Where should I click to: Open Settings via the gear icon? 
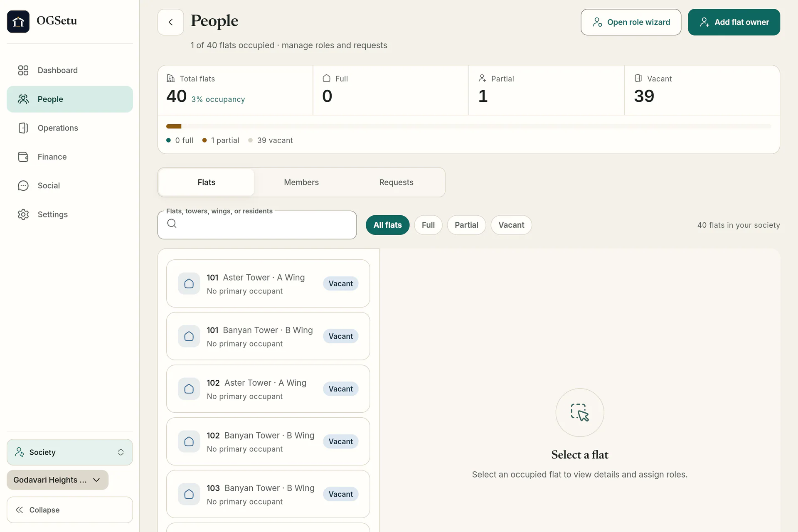[x=23, y=214]
